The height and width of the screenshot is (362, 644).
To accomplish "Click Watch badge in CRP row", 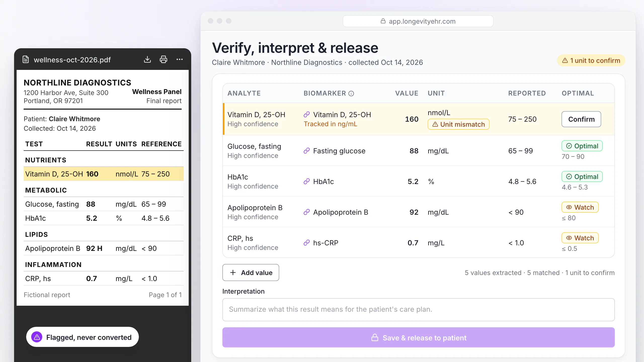I will click(580, 238).
